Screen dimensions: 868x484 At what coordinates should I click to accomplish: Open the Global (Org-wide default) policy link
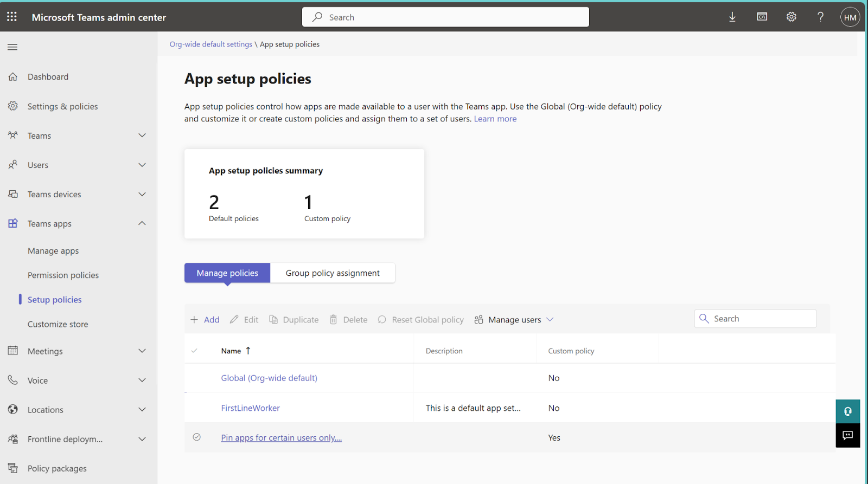(x=269, y=378)
